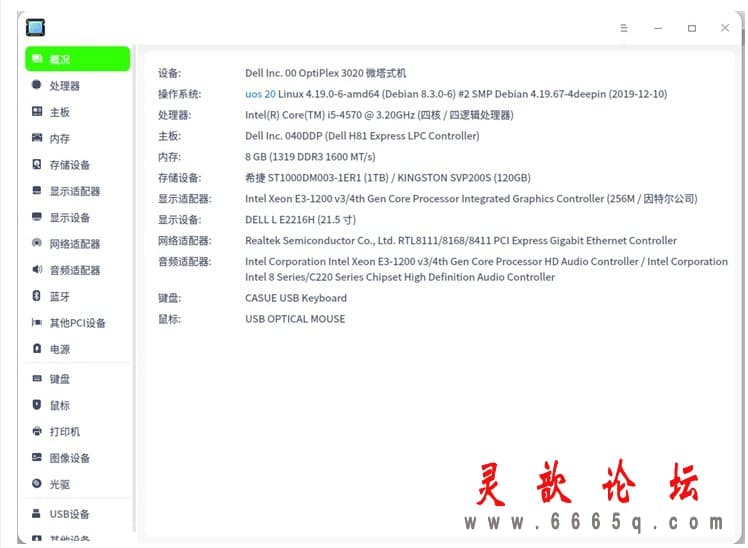Click the 键盘 keyboard icon in sidebar
Screen dimensions: 748x548
coord(37,378)
